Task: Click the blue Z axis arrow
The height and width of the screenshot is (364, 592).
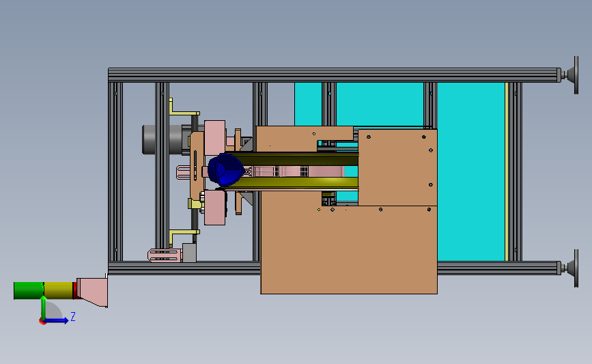Action: click(x=57, y=321)
